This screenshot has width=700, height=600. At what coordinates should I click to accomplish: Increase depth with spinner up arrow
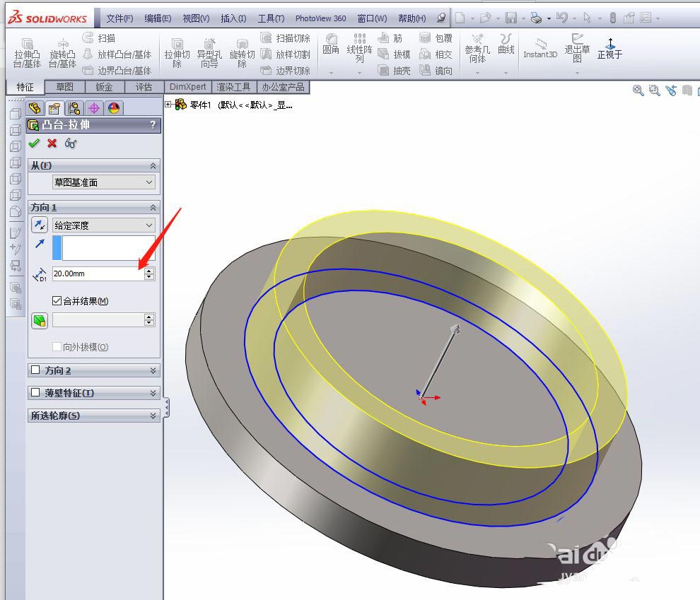click(x=150, y=271)
